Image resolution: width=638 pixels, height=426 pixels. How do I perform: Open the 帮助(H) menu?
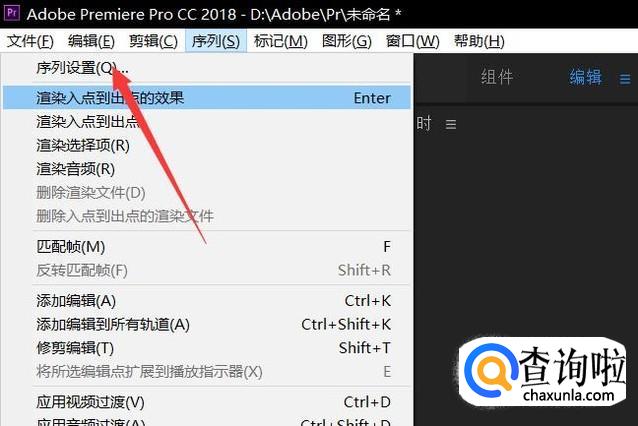[479, 41]
